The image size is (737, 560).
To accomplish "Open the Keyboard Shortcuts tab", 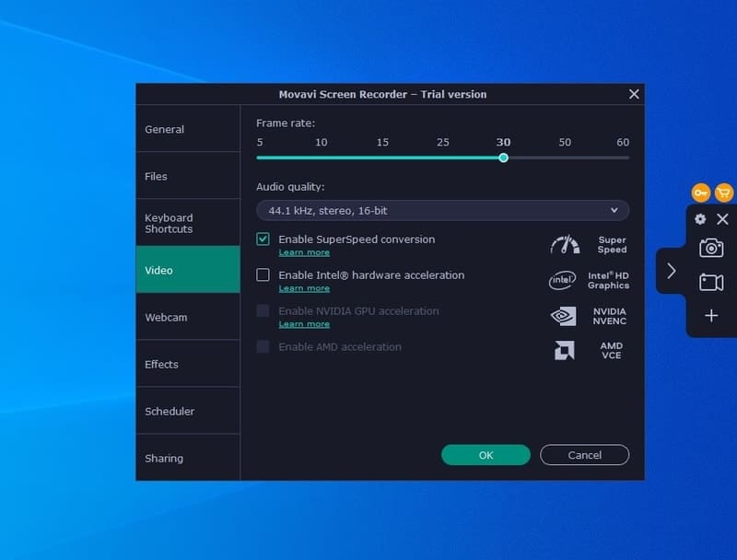I will coord(188,223).
